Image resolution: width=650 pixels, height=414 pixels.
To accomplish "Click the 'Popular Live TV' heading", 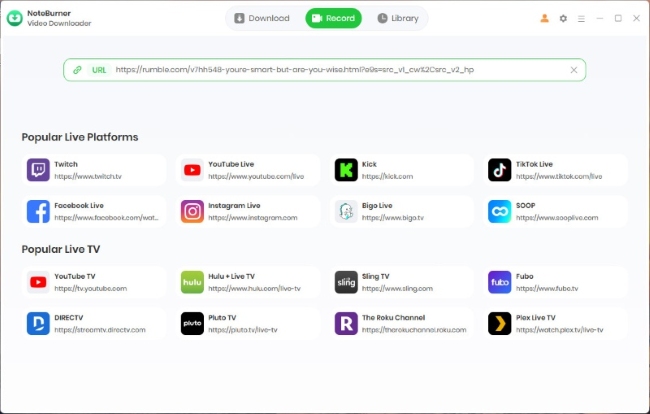I will pos(61,249).
